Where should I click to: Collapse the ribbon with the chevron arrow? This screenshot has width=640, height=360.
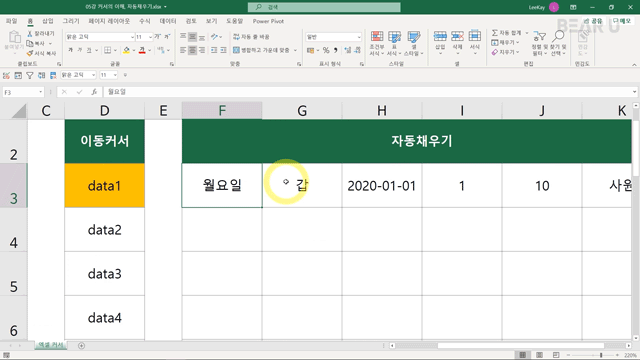tap(634, 64)
